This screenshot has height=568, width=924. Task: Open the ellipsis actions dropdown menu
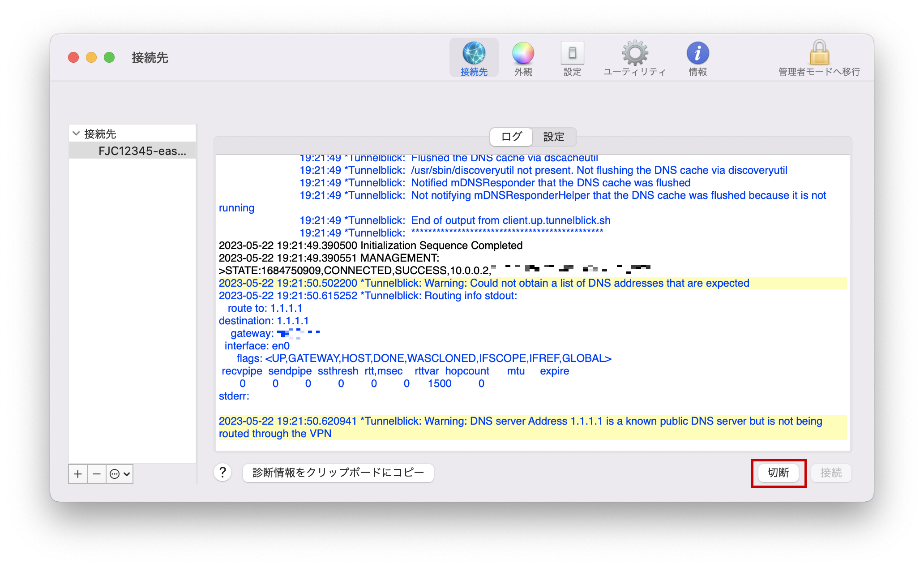(120, 474)
